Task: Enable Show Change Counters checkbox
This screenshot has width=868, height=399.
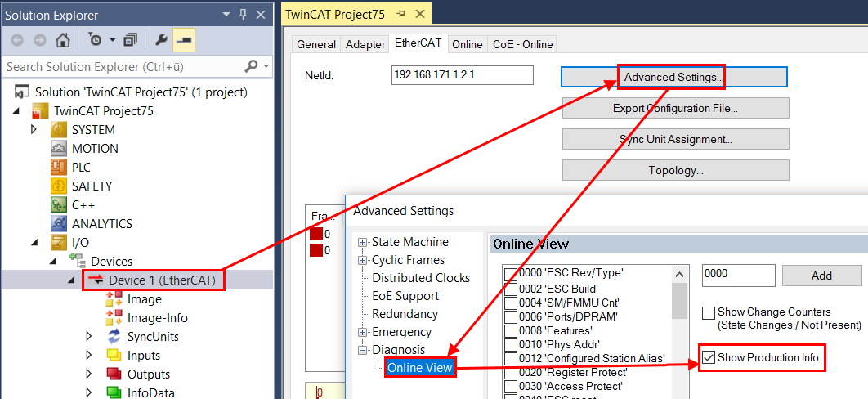Action: click(x=709, y=312)
